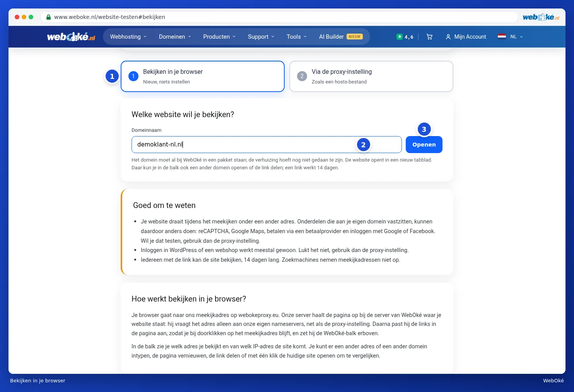Viewport: 574px width, 392px height.
Task: Expand the Producten dropdown
Action: click(x=219, y=37)
